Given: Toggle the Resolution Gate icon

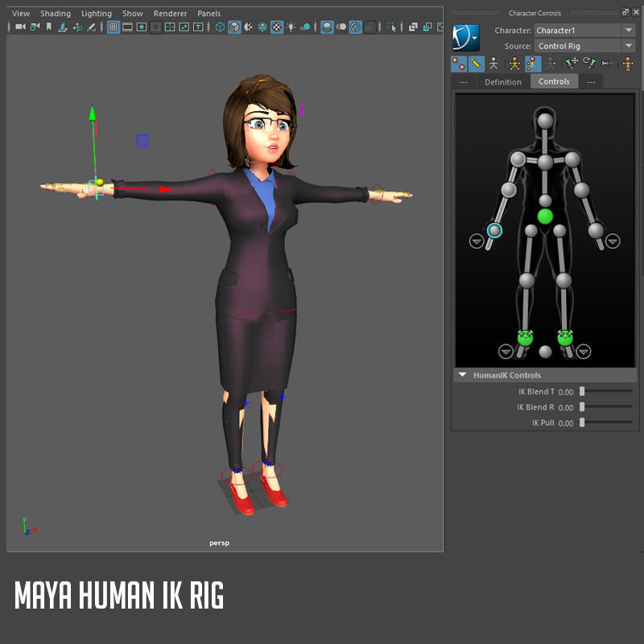Looking at the screenshot, I should click(x=142, y=27).
